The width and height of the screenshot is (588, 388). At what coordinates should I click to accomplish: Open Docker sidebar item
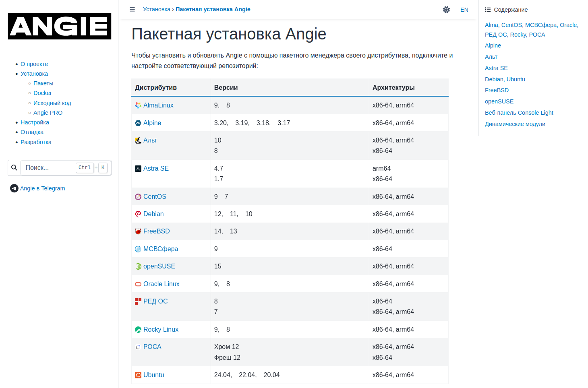pyautogui.click(x=42, y=93)
